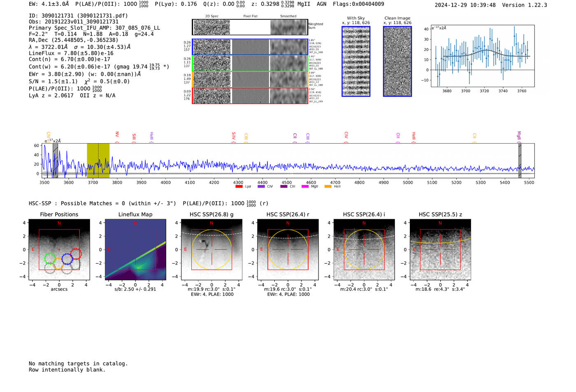Click the Version 1.22.3 text
This screenshot has height=392, width=576.
click(525, 5)
